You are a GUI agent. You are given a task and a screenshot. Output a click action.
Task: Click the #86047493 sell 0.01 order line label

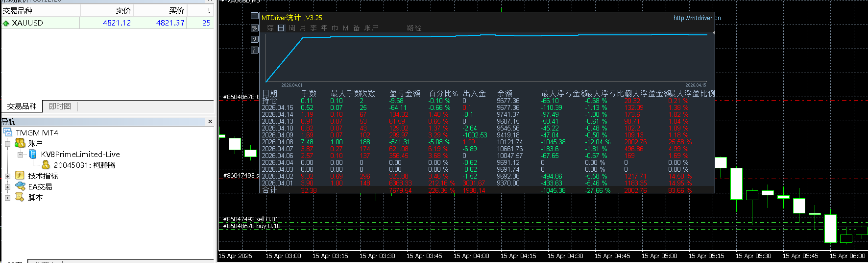[251, 219]
